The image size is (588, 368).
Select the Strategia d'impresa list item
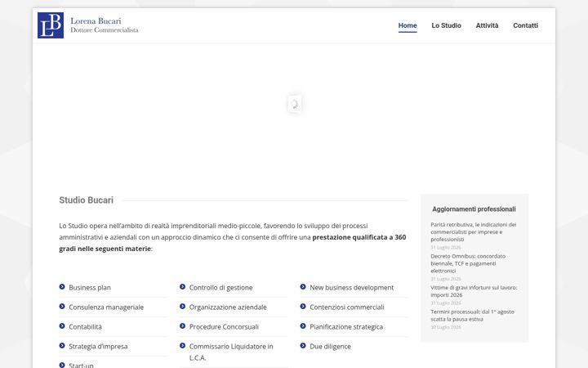[98, 346]
